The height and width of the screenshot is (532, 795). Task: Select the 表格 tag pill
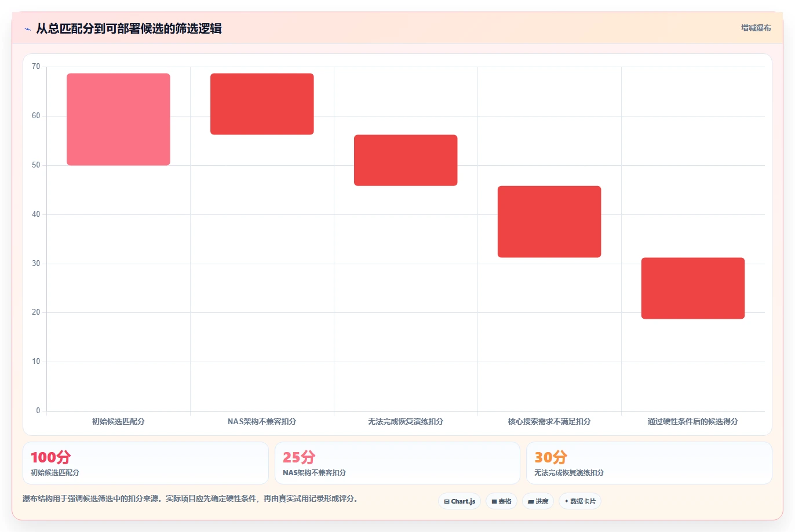tap(501, 501)
